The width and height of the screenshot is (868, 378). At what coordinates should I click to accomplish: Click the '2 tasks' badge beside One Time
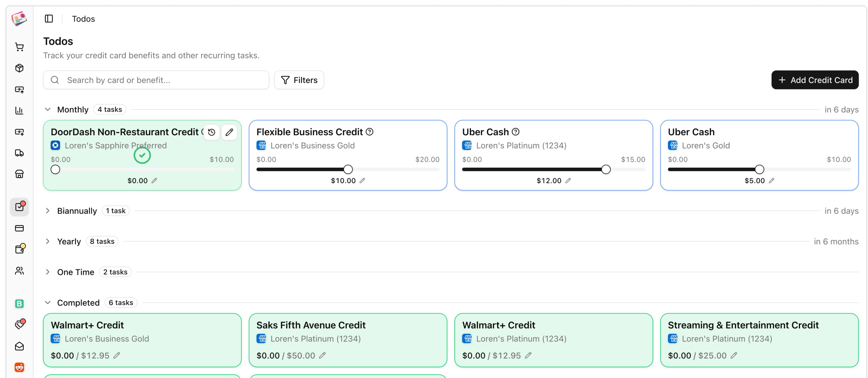point(115,272)
